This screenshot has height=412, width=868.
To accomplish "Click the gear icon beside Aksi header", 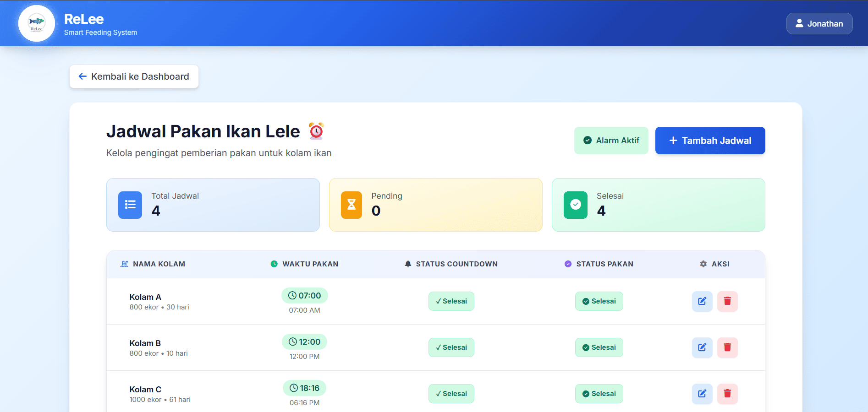I will click(x=703, y=264).
